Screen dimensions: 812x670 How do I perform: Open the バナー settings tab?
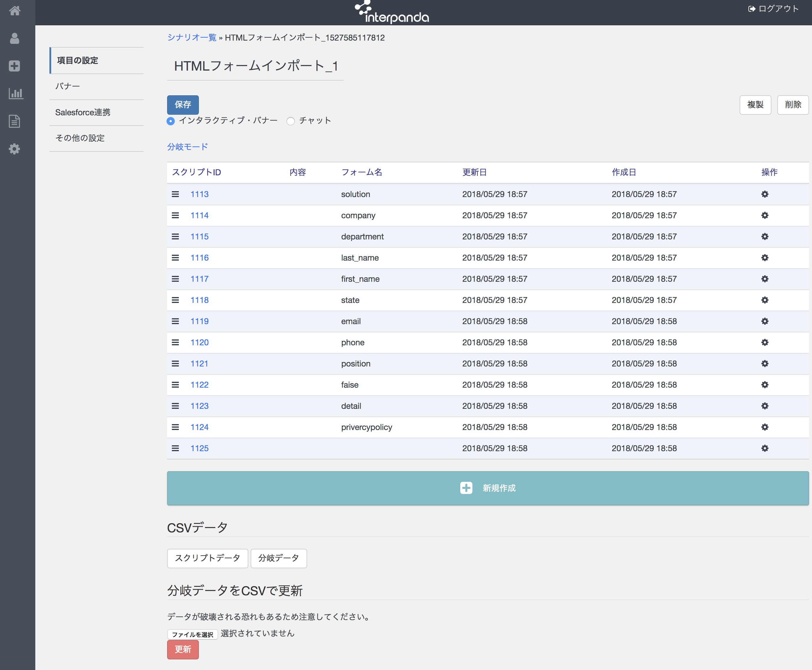click(96, 86)
